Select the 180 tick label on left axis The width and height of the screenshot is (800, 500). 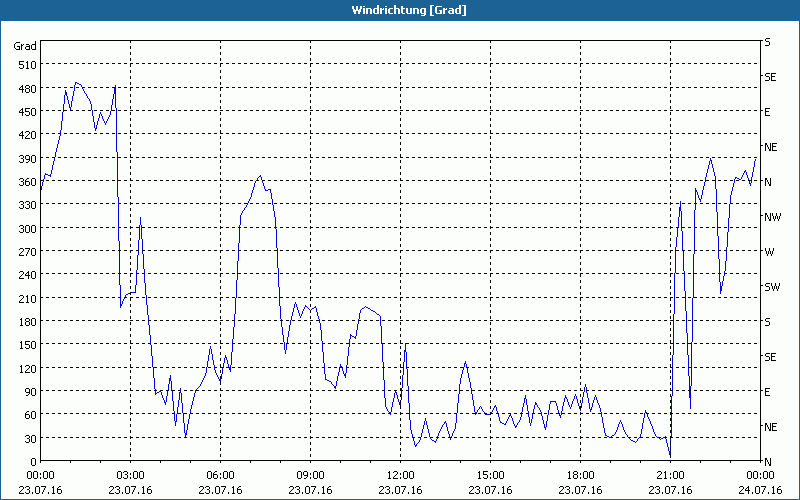[x=26, y=322]
